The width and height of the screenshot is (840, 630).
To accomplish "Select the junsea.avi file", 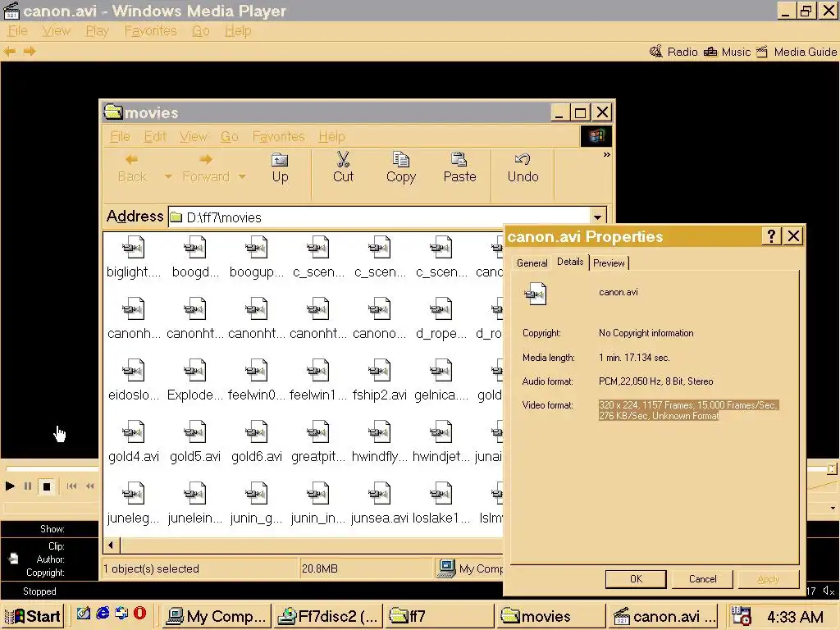I will coord(379,504).
